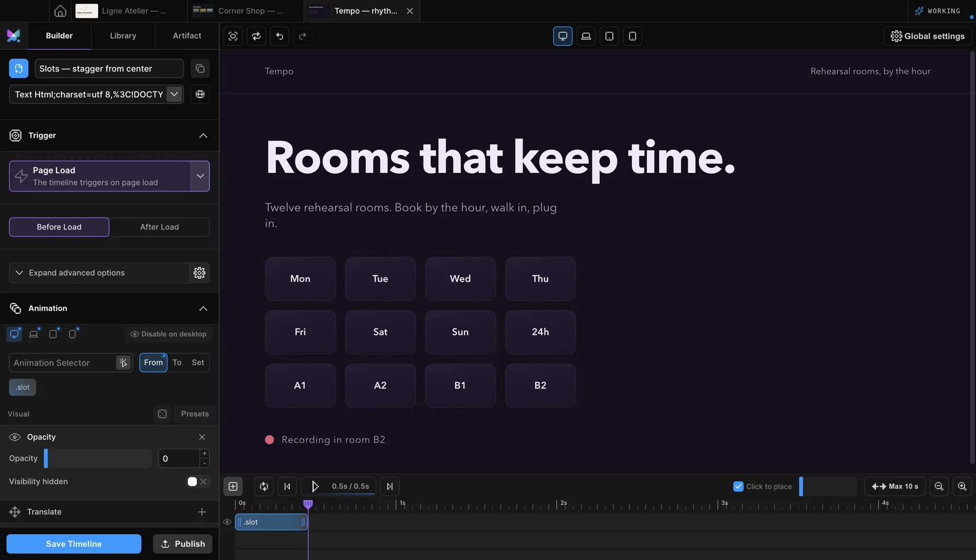Close the Tempo tab

(410, 11)
